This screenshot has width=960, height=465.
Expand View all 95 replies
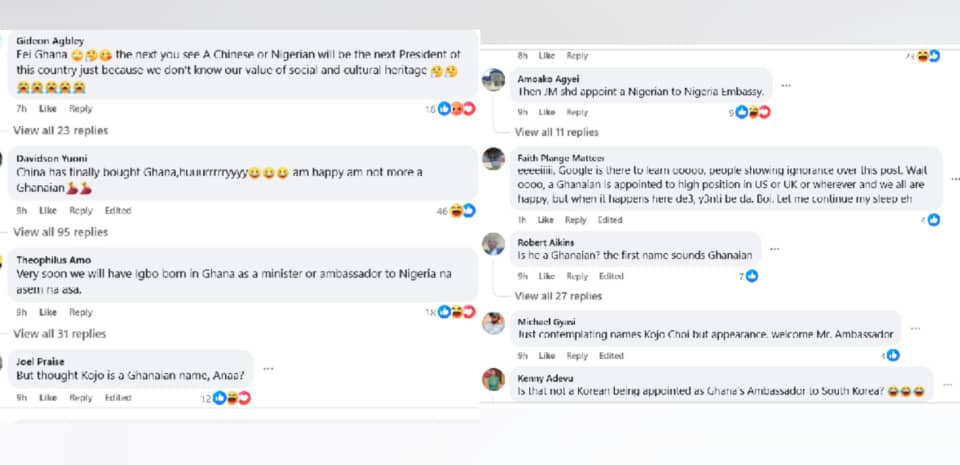60,232
